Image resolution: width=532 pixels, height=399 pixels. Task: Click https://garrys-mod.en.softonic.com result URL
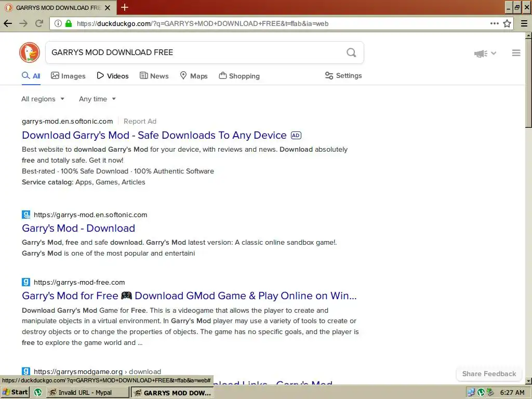tap(90, 215)
